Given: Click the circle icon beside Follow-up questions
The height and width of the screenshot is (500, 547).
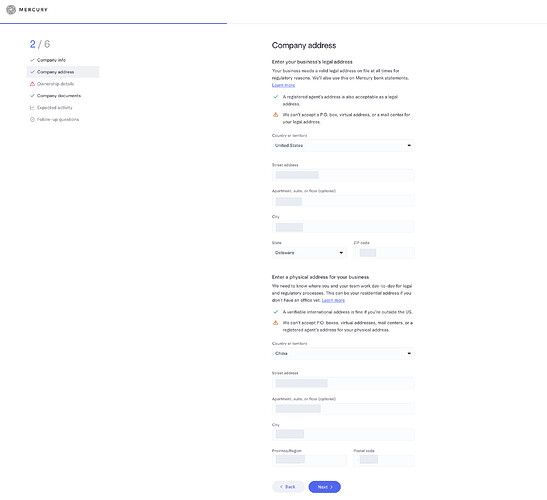Looking at the screenshot, I should coord(32,119).
